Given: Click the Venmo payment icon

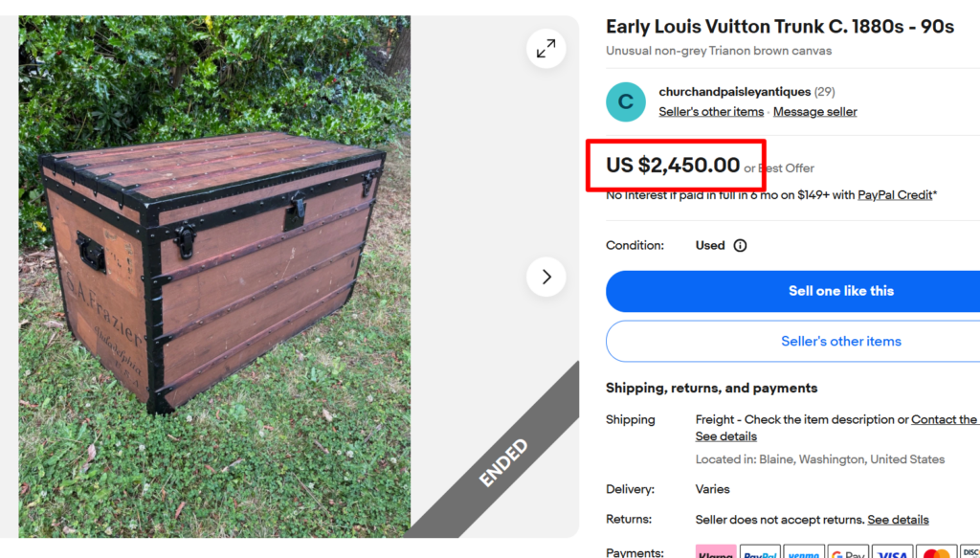Looking at the screenshot, I should tap(804, 552).
